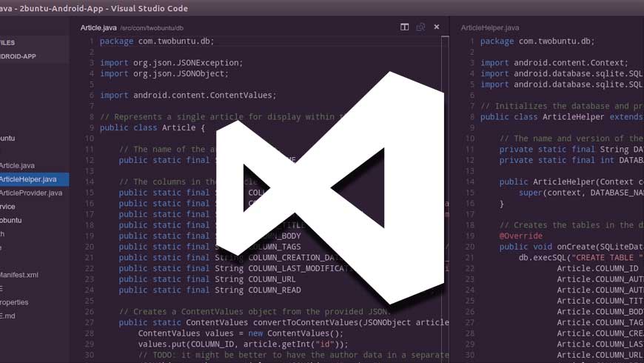The width and height of the screenshot is (644, 363).
Task: Expand the folder ending in 'untu' in sidebar
Action: [7, 138]
